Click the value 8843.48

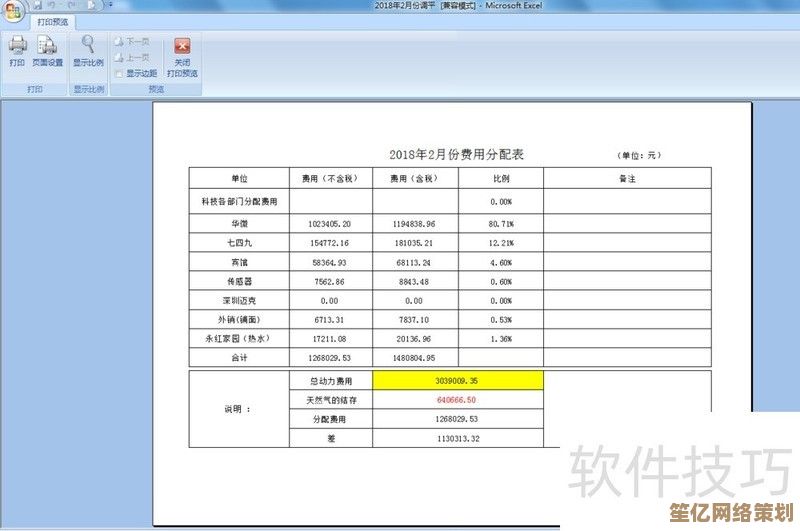click(x=414, y=282)
